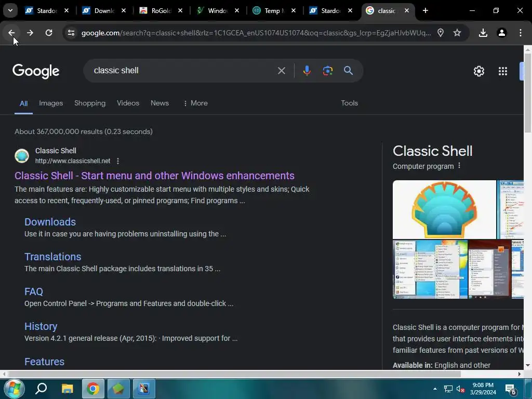Open the Translations sitelink
The height and width of the screenshot is (399, 532).
(x=53, y=257)
